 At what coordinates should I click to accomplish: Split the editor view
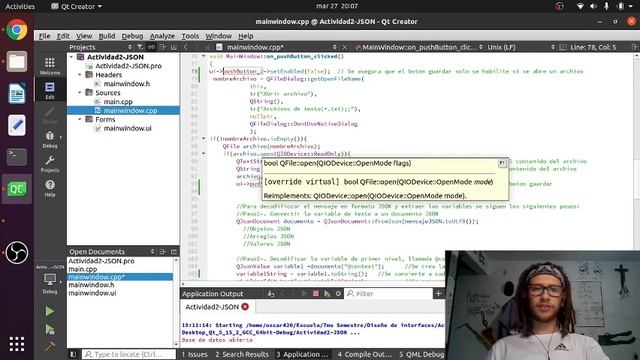tap(635, 47)
